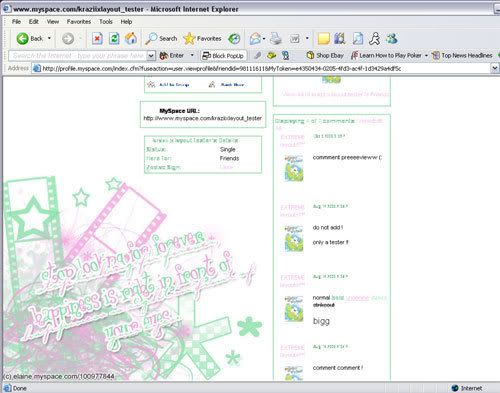
Task: Click the large 'bigg' comment text
Action: click(x=321, y=321)
